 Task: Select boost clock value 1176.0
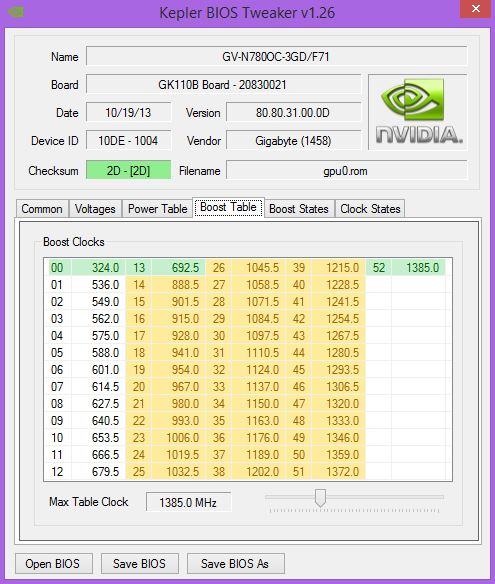click(x=258, y=438)
